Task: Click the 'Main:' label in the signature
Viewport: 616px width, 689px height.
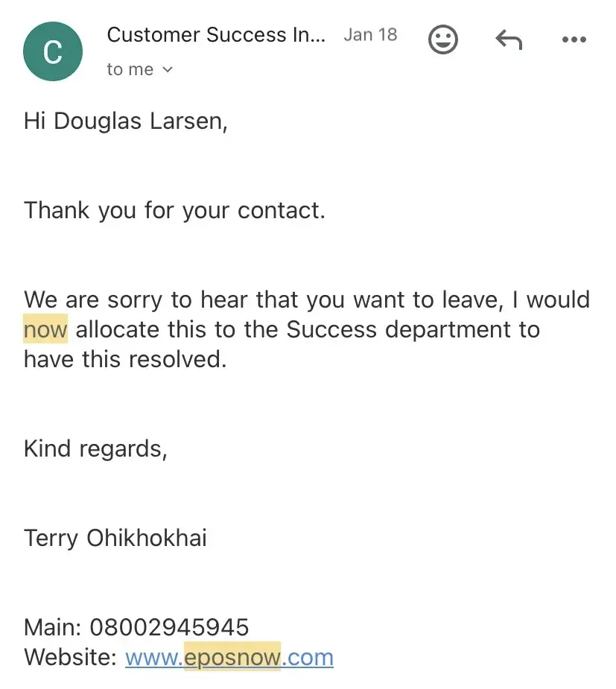Action: [53, 627]
